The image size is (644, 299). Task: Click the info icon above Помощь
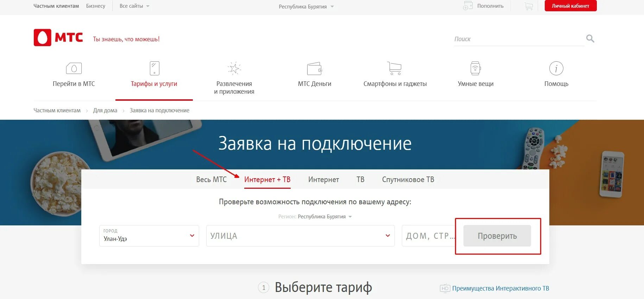(x=556, y=68)
